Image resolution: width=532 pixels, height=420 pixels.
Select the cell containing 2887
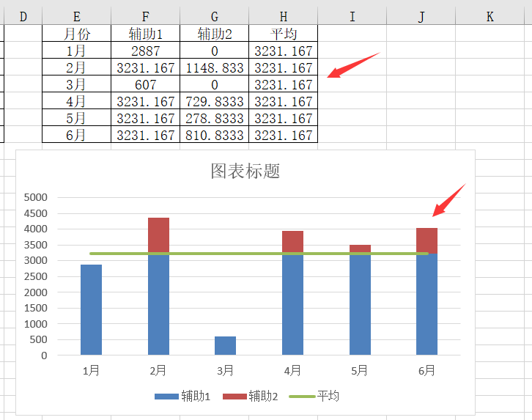coord(146,51)
